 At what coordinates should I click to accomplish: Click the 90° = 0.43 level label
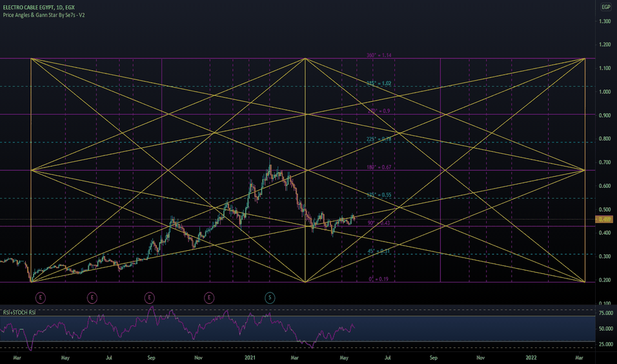coord(379,223)
